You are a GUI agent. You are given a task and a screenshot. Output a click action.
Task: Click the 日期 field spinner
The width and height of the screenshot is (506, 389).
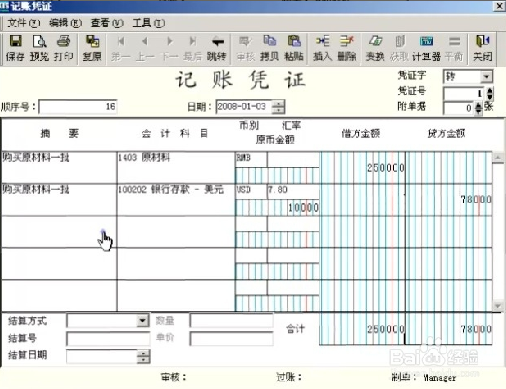(x=278, y=107)
